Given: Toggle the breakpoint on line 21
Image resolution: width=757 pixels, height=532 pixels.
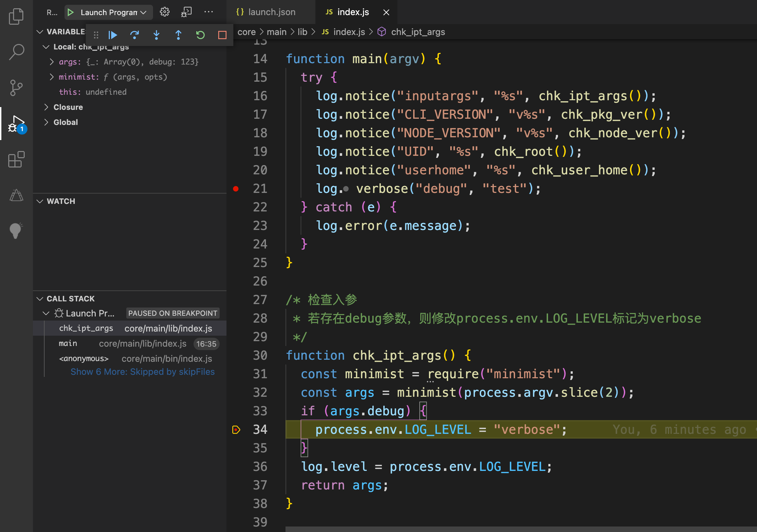Looking at the screenshot, I should [236, 188].
